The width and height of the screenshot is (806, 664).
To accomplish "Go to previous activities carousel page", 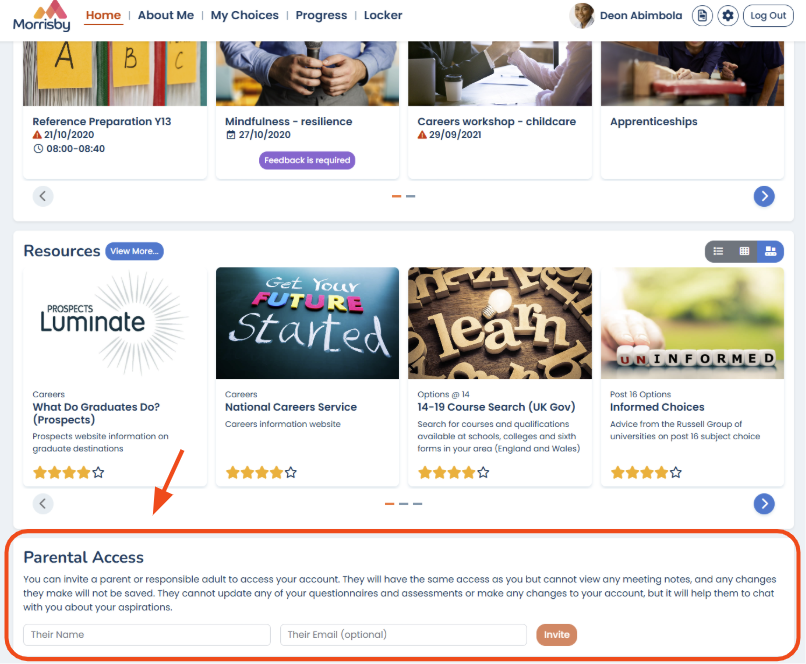I will [x=43, y=196].
